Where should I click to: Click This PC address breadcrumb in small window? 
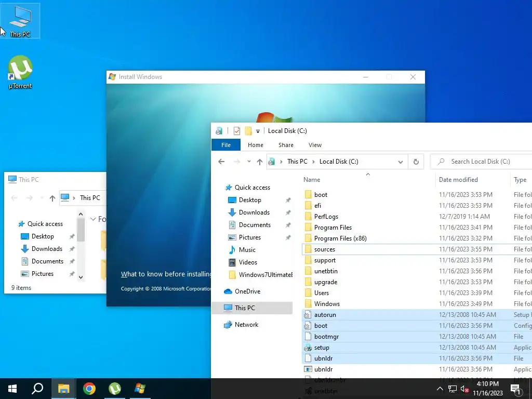point(90,198)
